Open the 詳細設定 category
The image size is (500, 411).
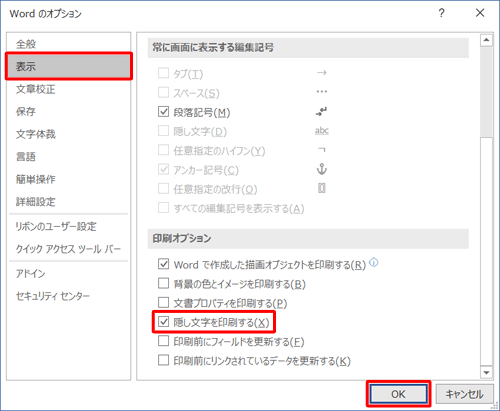tap(69, 202)
